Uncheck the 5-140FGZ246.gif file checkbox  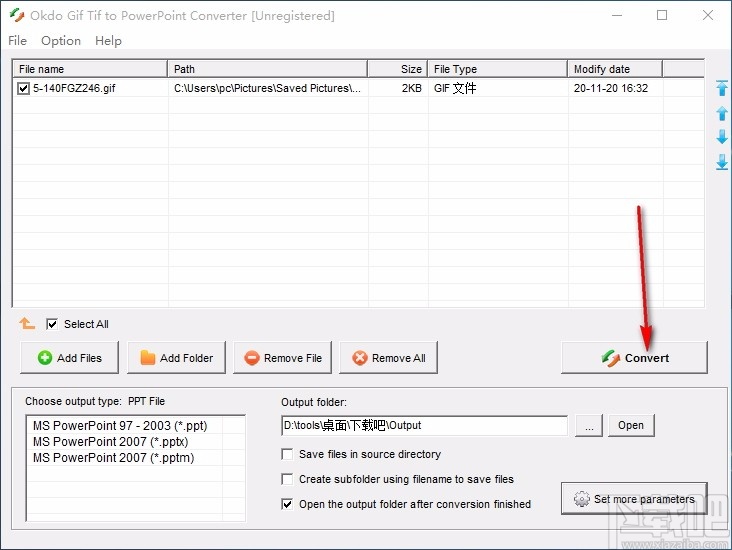coord(23,88)
